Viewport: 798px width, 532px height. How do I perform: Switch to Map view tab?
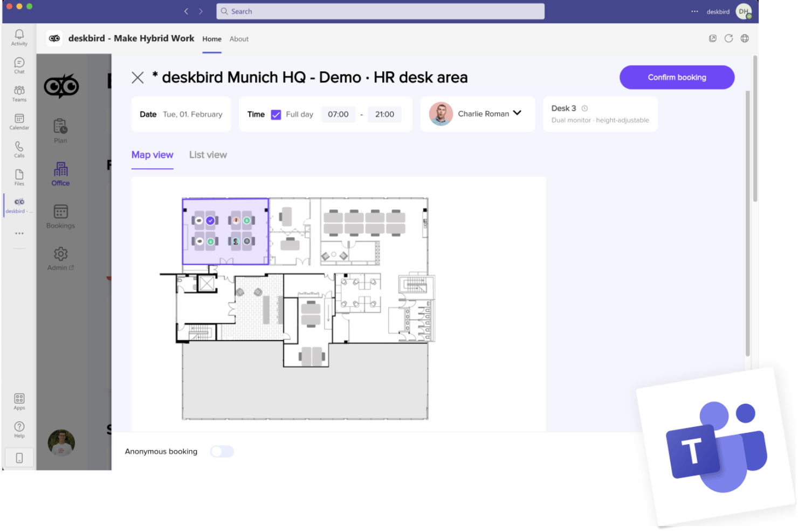pos(152,155)
